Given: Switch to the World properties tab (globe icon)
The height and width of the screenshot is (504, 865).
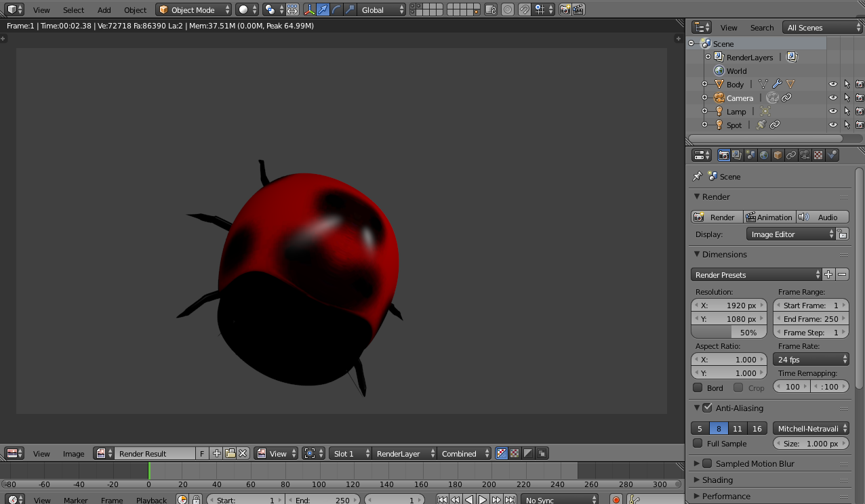Looking at the screenshot, I should pyautogui.click(x=764, y=155).
